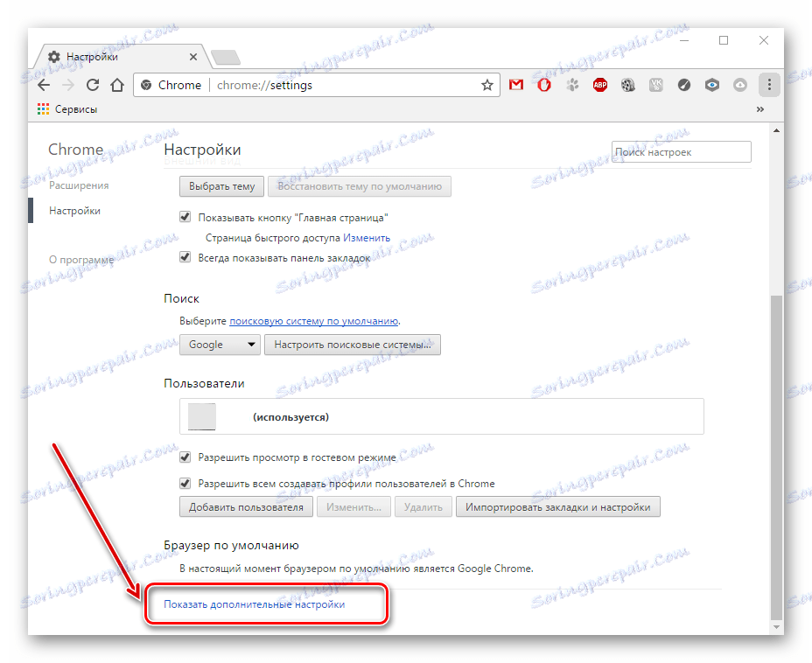
Task: Open поисковую систему по умолчанию link
Action: 314,321
